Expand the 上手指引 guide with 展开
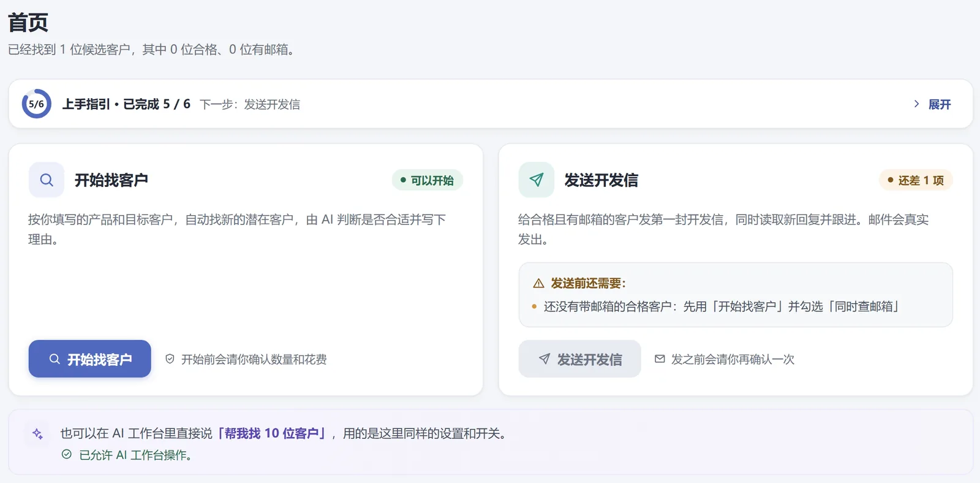This screenshot has width=980, height=483. point(940,104)
